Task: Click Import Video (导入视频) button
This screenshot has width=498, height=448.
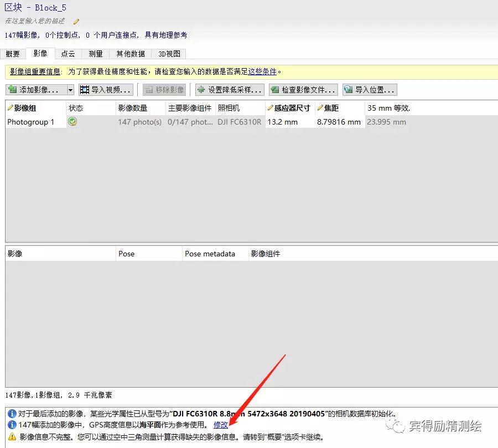Action: pos(106,90)
